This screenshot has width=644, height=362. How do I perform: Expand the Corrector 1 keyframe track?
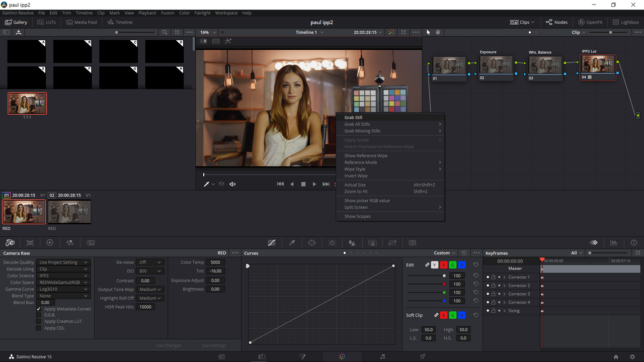click(504, 277)
